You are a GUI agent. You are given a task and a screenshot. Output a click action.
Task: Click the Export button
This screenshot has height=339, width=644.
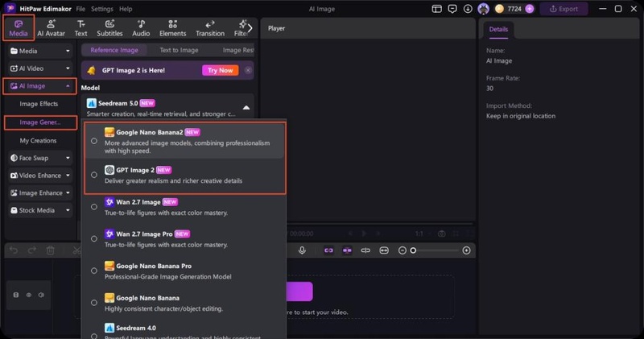(563, 9)
